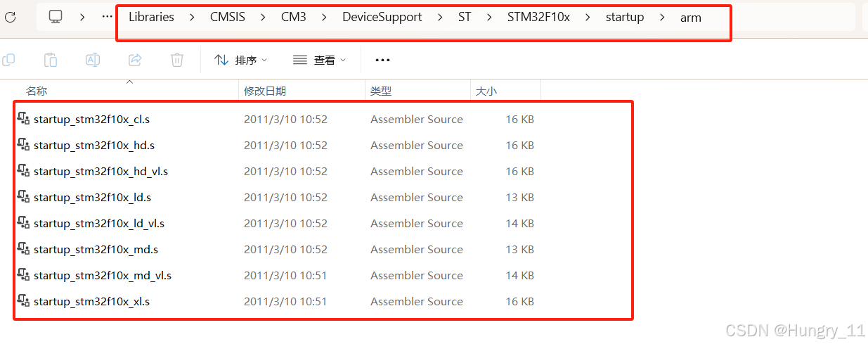Click the This PC monitor icon
Image resolution: width=868 pixels, height=344 pixels.
click(56, 17)
